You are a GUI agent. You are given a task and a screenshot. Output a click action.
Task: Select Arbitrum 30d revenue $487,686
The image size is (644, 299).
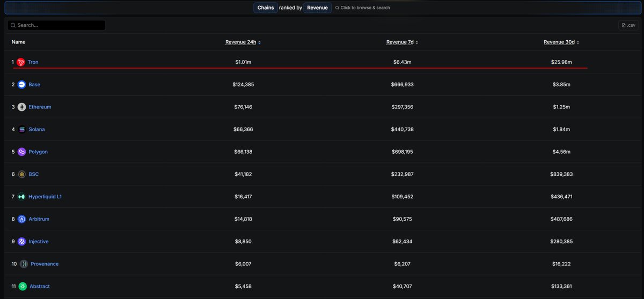pos(561,219)
